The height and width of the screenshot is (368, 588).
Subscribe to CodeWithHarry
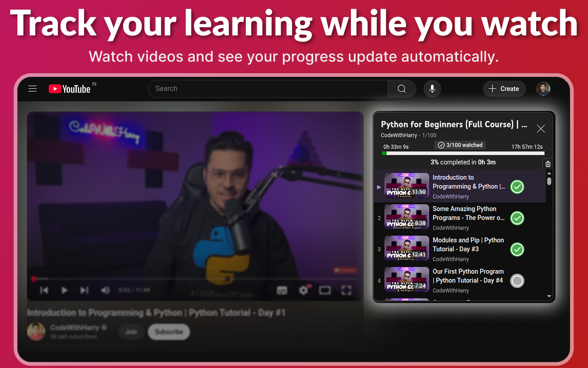click(x=169, y=332)
